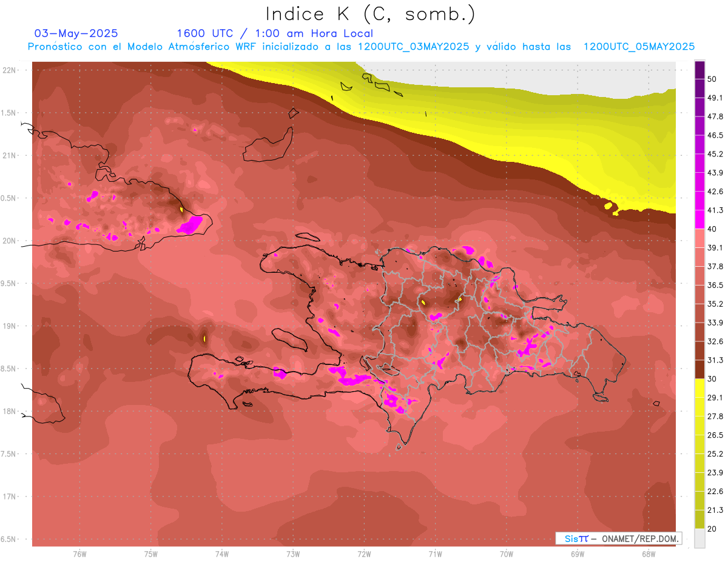
Task: Click the colorbar value "45.2"
Action: (x=716, y=154)
